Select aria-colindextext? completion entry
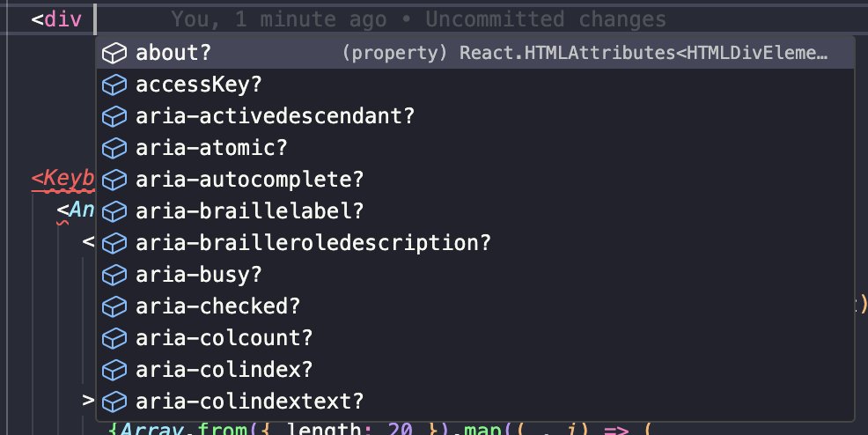This screenshot has height=435, width=868. click(x=475, y=402)
